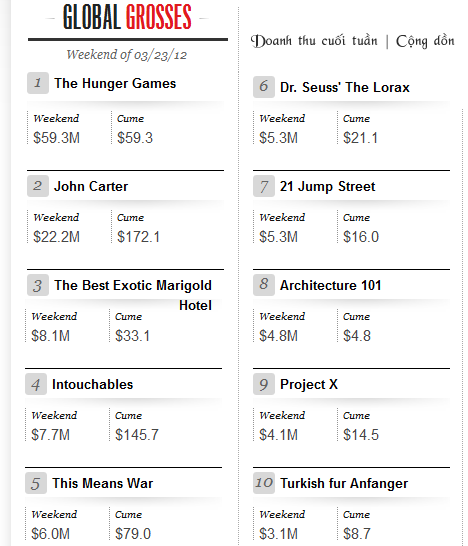Click the Architecture 101 title
Viewport: 468px width, 546px height.
click(x=330, y=286)
